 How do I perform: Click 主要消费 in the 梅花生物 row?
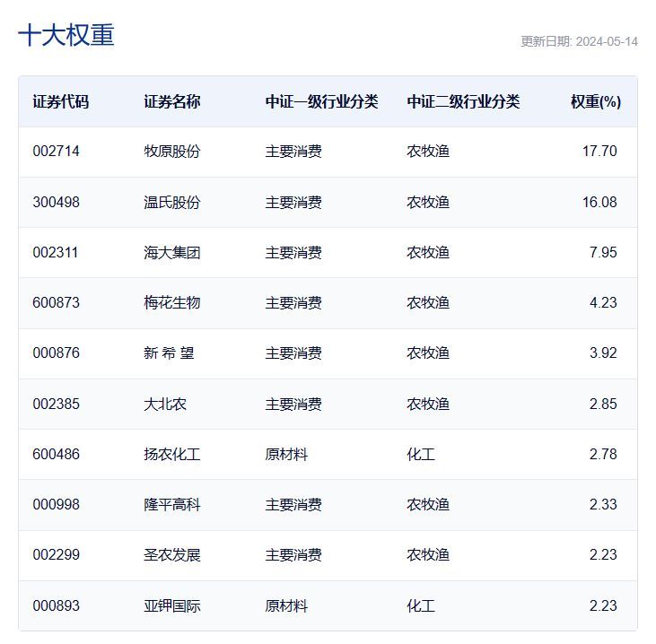point(293,302)
